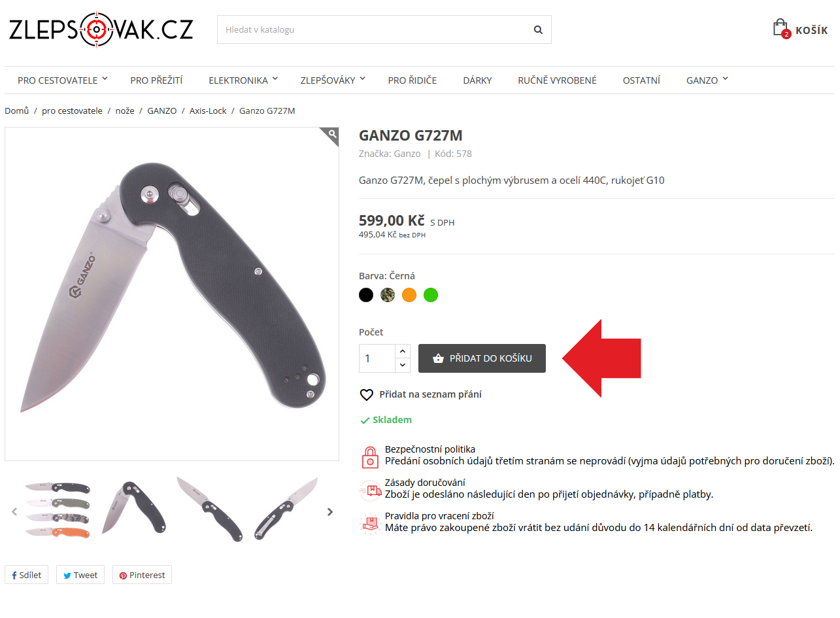Image resolution: width=840 pixels, height=618 pixels.
Task: Select the camouflage color variant
Action: pos(388,295)
